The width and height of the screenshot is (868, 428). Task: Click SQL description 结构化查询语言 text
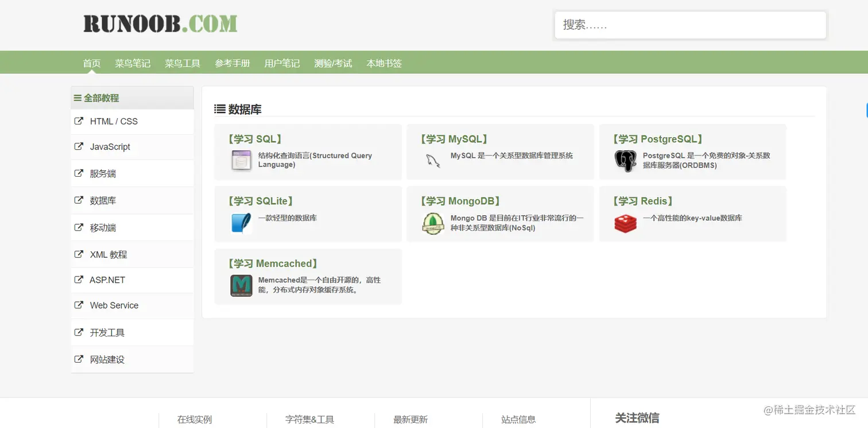click(315, 159)
